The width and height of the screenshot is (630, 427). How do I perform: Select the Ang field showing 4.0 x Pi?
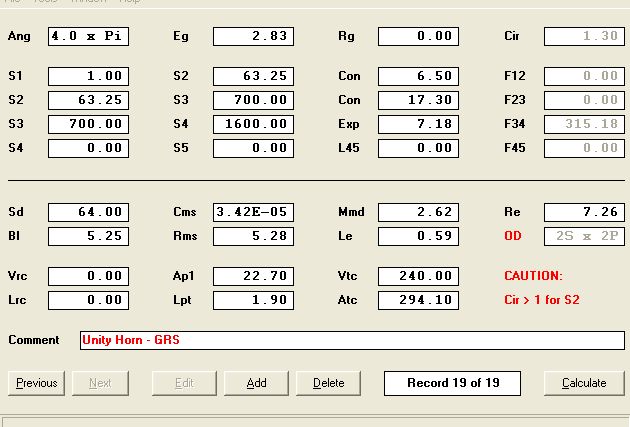tap(88, 36)
